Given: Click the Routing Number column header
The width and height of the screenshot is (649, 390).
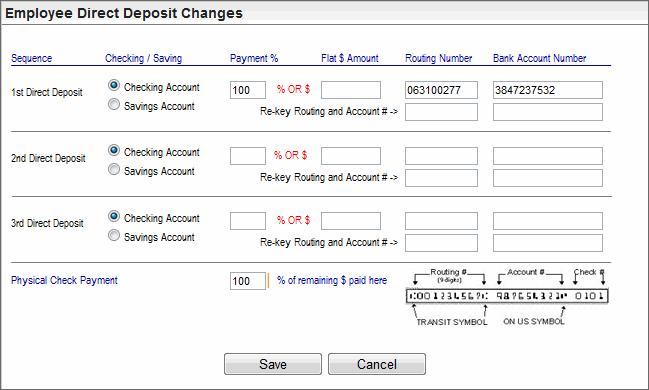Looking at the screenshot, I should coord(439,58).
